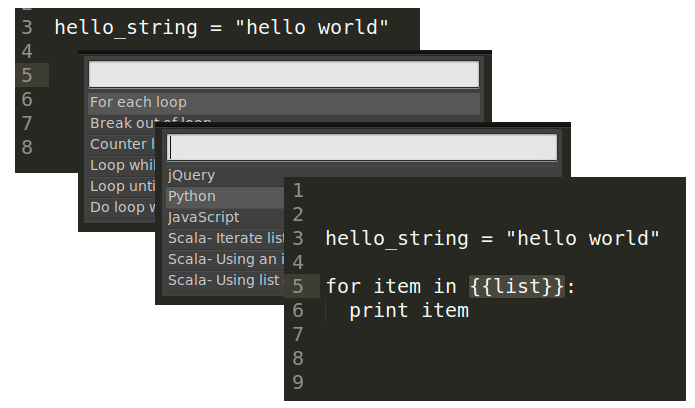
Task: Focus the search field above the jQuery entry
Action: pyautogui.click(x=362, y=147)
